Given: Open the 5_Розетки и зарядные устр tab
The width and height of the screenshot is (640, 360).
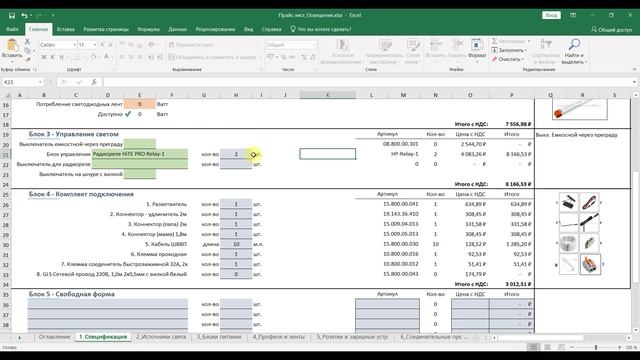Looking at the screenshot, I should [352, 337].
